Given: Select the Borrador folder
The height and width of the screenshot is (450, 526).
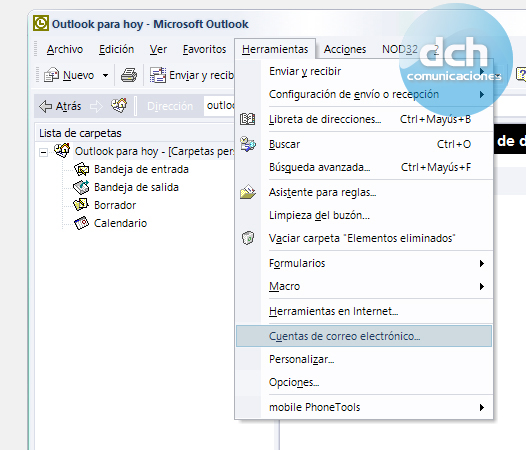Looking at the screenshot, I should [115, 205].
